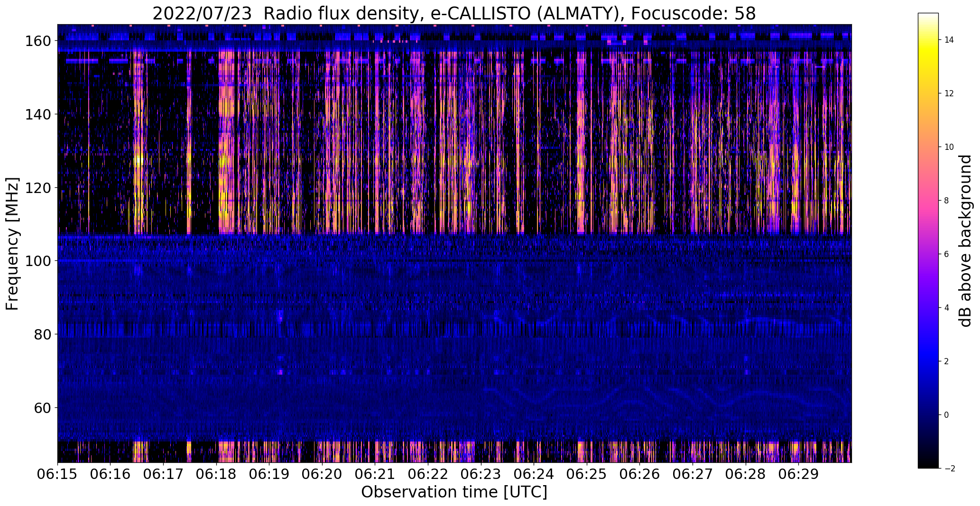Click the 06:18 time tick label
This screenshot has height=506, width=980.
216,474
